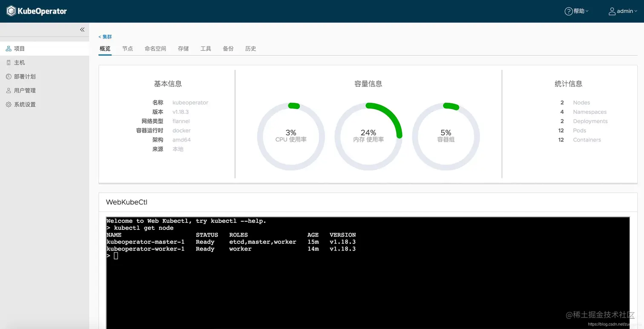644x329 pixels.
Task: View the 工具 tab
Action: tap(206, 48)
